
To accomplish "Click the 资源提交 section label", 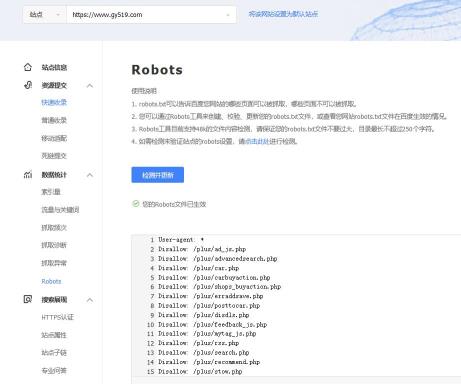I will tap(54, 85).
